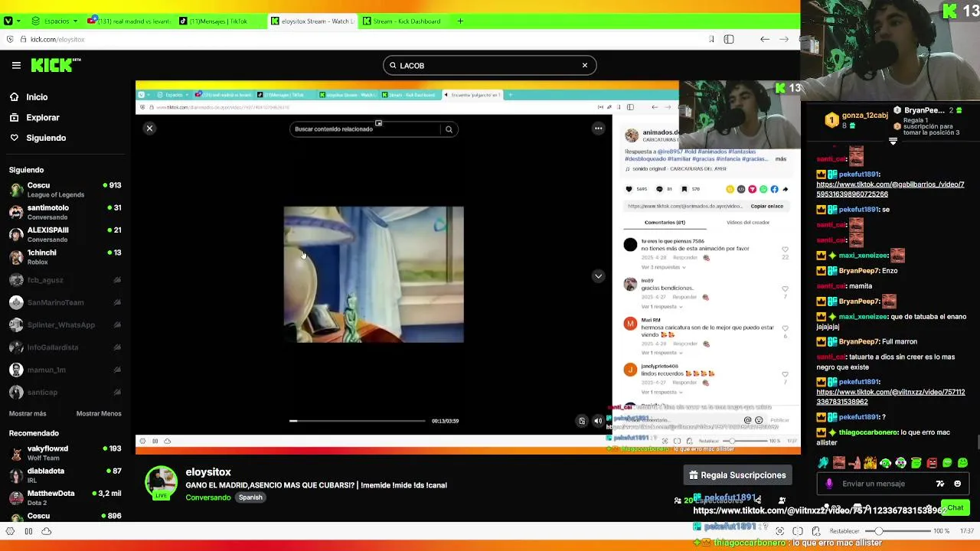This screenshot has height=551, width=980.
Task: Go back with browser back arrow
Action: [x=765, y=39]
